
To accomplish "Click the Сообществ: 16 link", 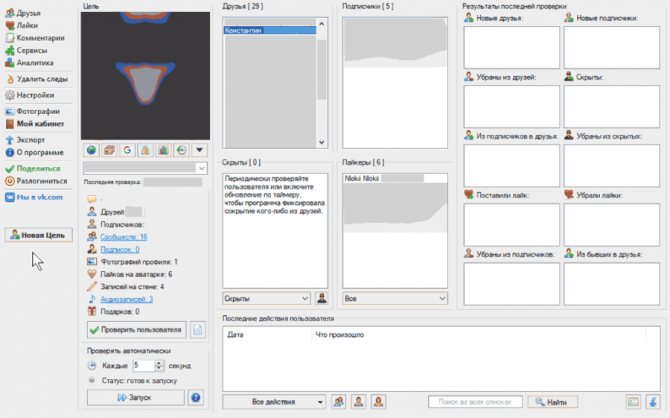I will click(123, 237).
